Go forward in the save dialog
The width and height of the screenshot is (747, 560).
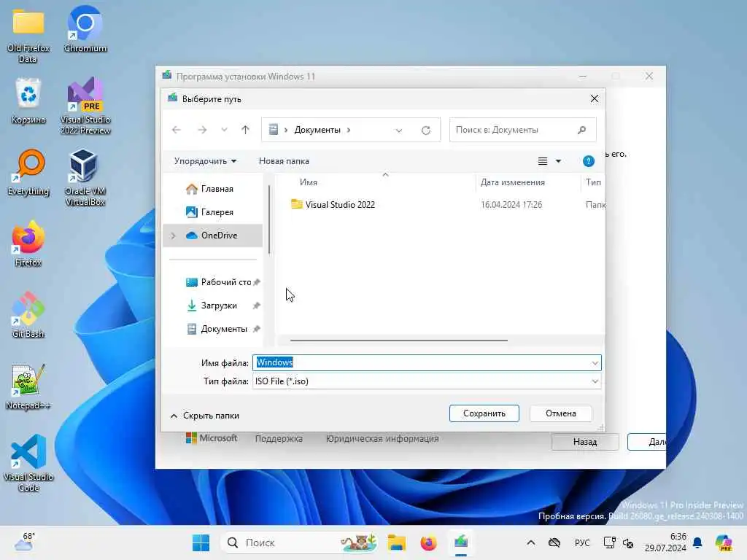[x=202, y=130]
